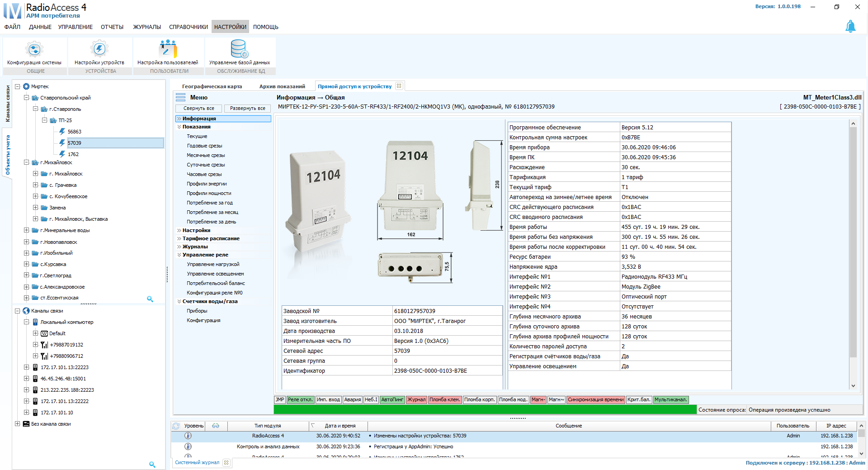Collapse the Миртек root node
This screenshot has height=470, width=868.
pyautogui.click(x=17, y=86)
